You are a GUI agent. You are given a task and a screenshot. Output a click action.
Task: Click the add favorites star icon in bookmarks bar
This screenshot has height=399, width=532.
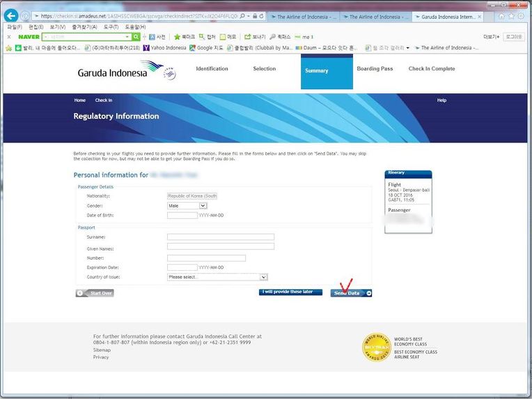coord(9,48)
